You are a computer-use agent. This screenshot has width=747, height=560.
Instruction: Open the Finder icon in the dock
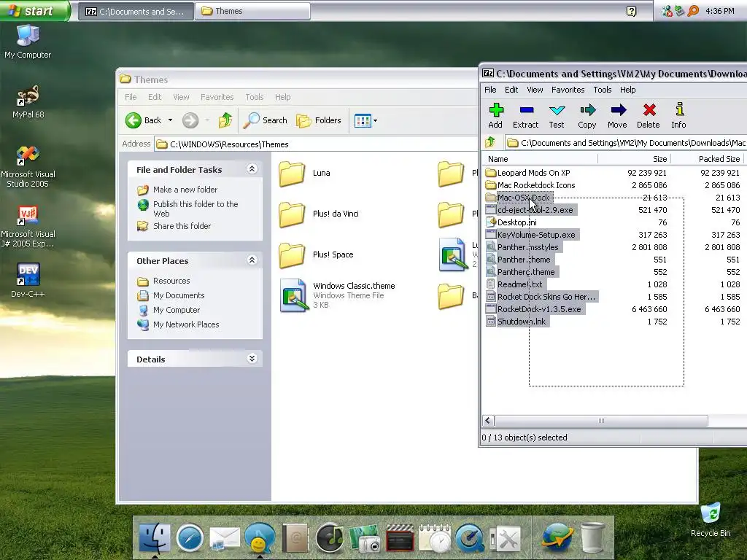pos(155,537)
